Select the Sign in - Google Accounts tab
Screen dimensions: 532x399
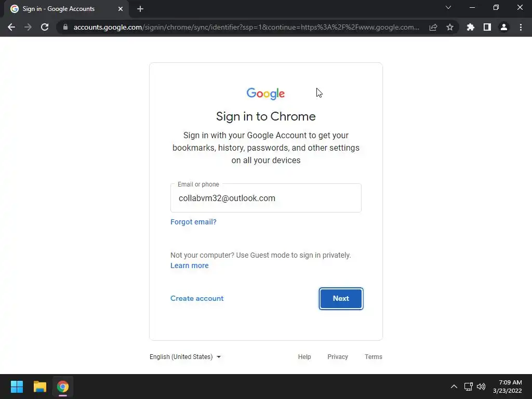click(x=66, y=9)
